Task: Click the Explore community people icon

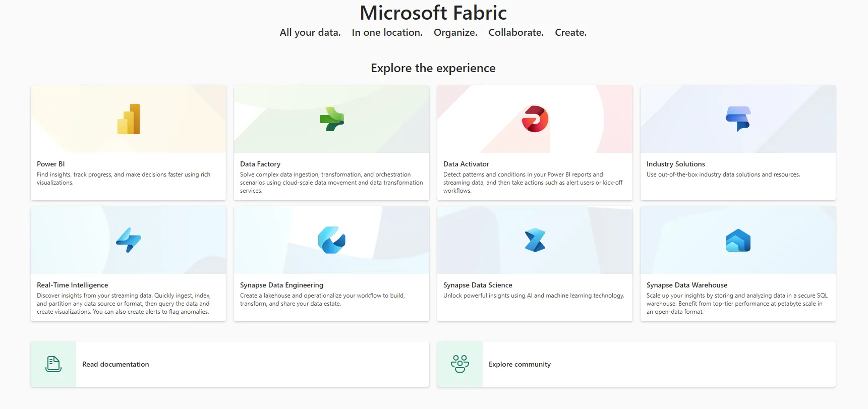Action: click(460, 364)
